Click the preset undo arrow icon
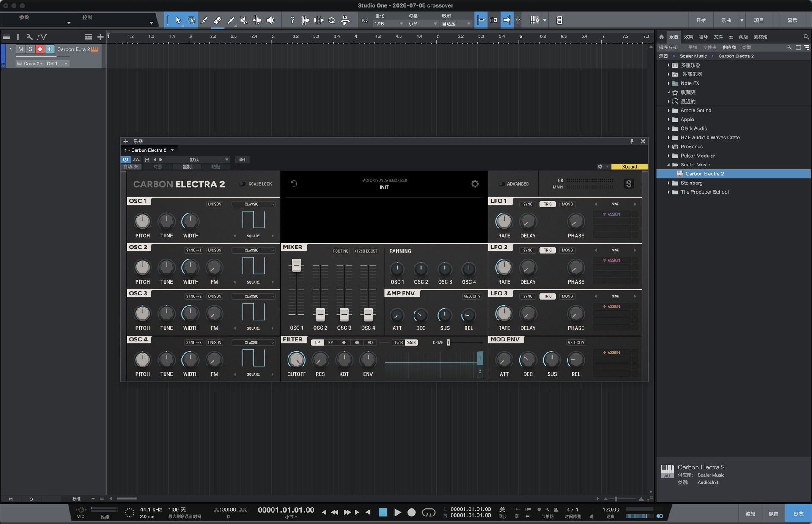This screenshot has width=812, height=524. point(294,183)
